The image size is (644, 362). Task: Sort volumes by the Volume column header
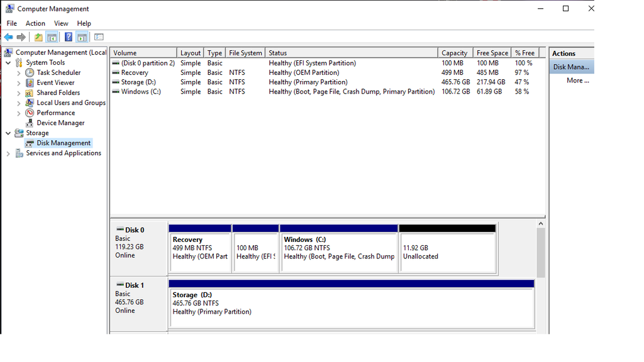pyautogui.click(x=143, y=53)
